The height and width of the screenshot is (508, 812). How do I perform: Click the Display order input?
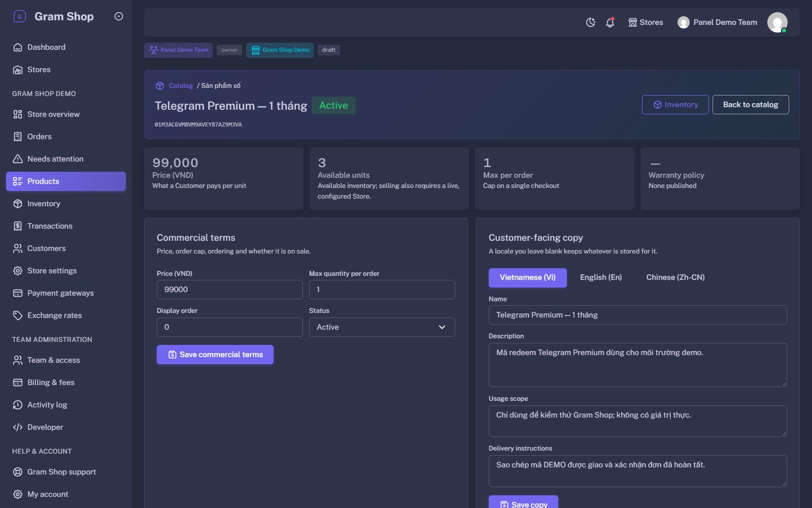pyautogui.click(x=230, y=327)
